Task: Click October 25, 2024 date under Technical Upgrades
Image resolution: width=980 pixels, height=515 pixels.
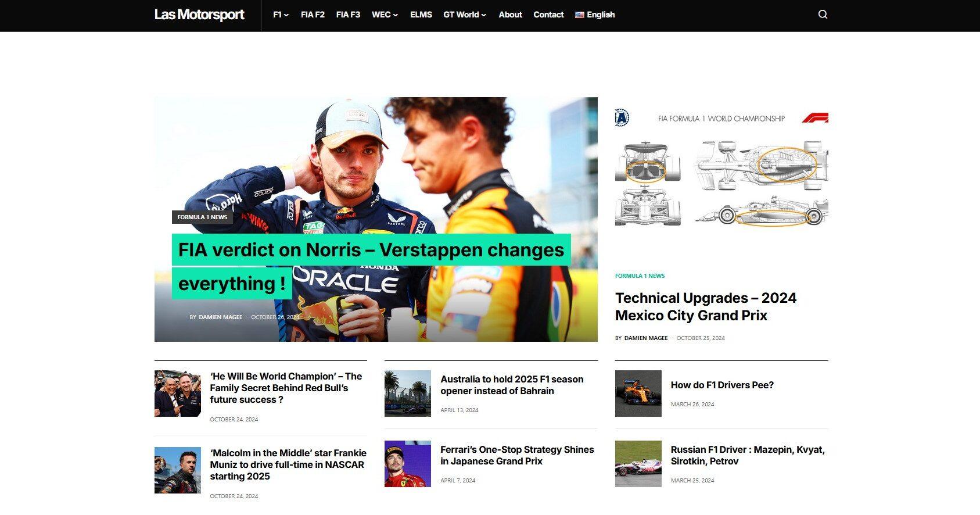Action: pyautogui.click(x=701, y=338)
